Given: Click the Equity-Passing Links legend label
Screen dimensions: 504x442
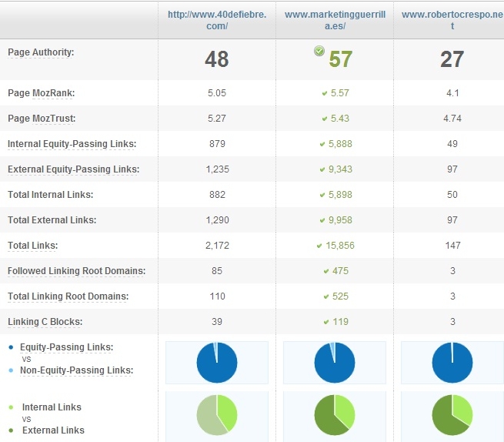Looking at the screenshot, I should point(66,347).
